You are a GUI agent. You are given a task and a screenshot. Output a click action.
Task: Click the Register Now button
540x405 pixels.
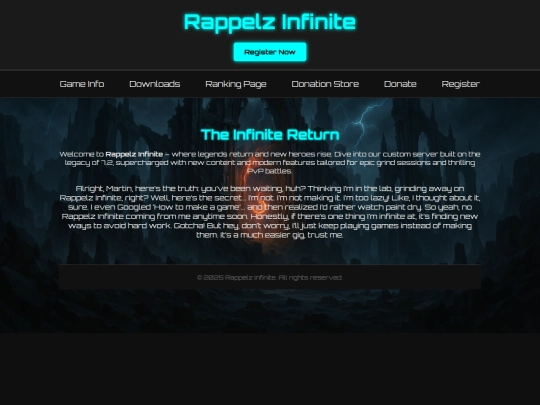click(270, 52)
